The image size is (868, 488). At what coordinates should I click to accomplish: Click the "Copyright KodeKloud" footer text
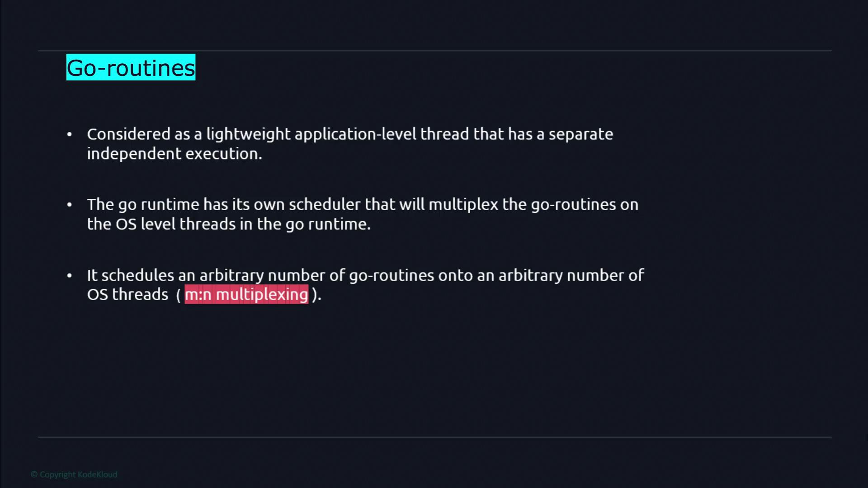point(74,474)
